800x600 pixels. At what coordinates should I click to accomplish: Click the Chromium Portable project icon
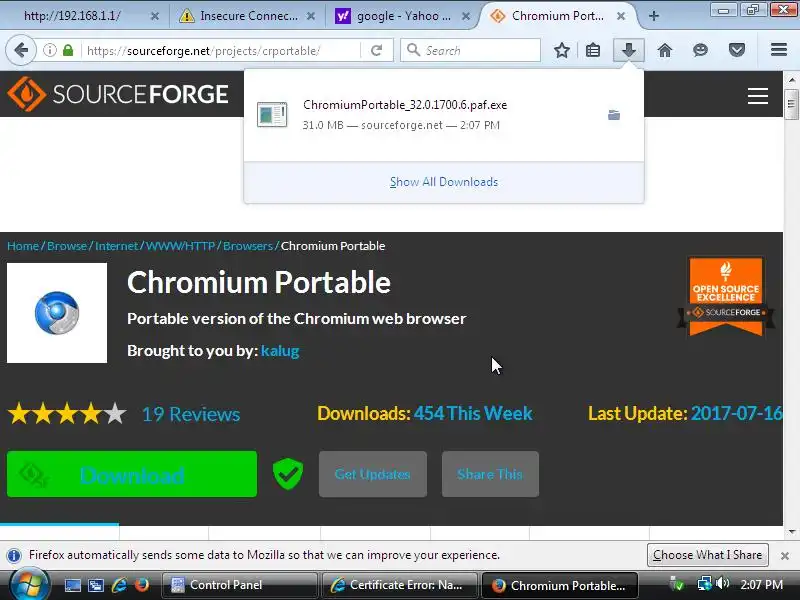click(57, 313)
